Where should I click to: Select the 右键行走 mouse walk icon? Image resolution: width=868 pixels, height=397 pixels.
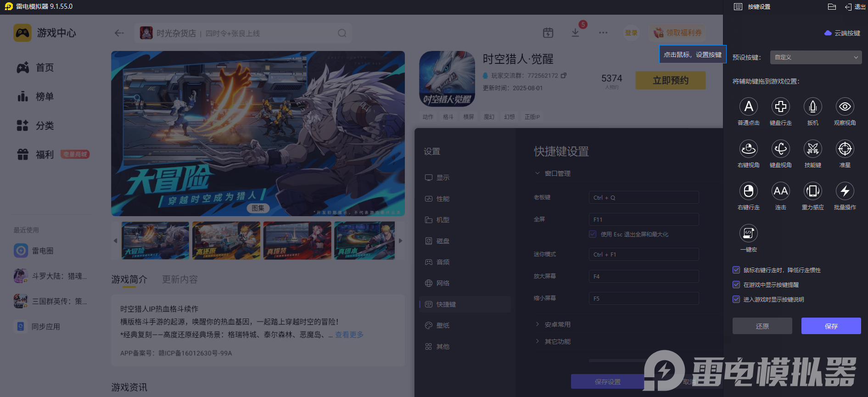pos(749,191)
